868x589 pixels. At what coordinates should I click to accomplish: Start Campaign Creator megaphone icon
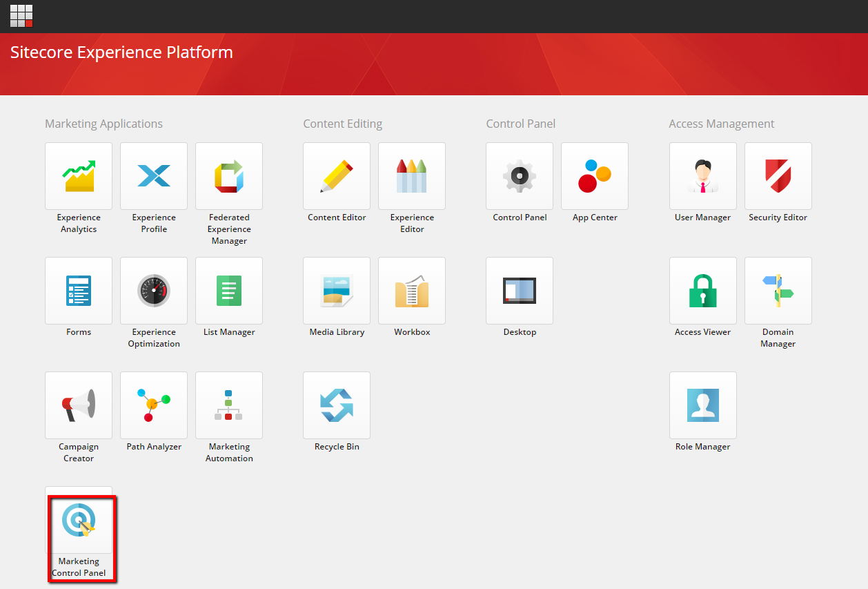point(79,405)
